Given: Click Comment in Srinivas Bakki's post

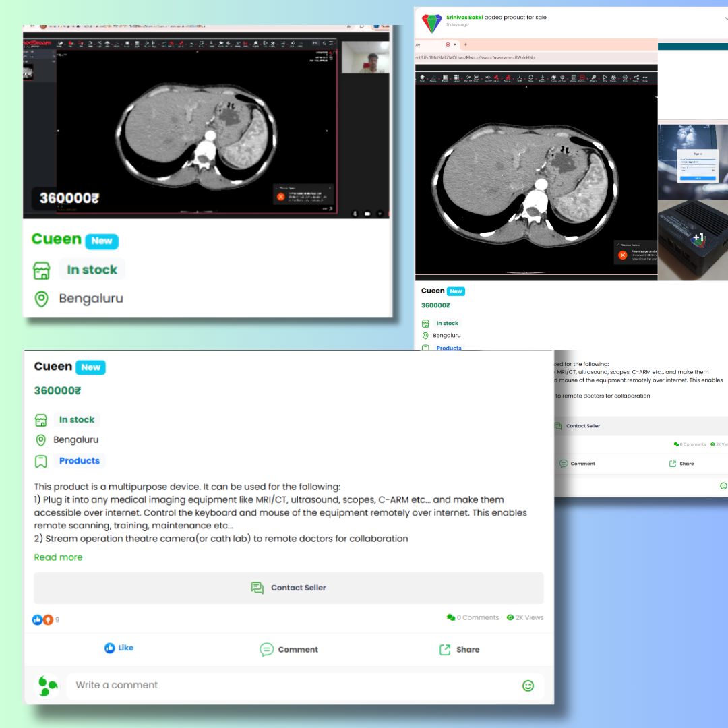Looking at the screenshot, I should pos(577,463).
